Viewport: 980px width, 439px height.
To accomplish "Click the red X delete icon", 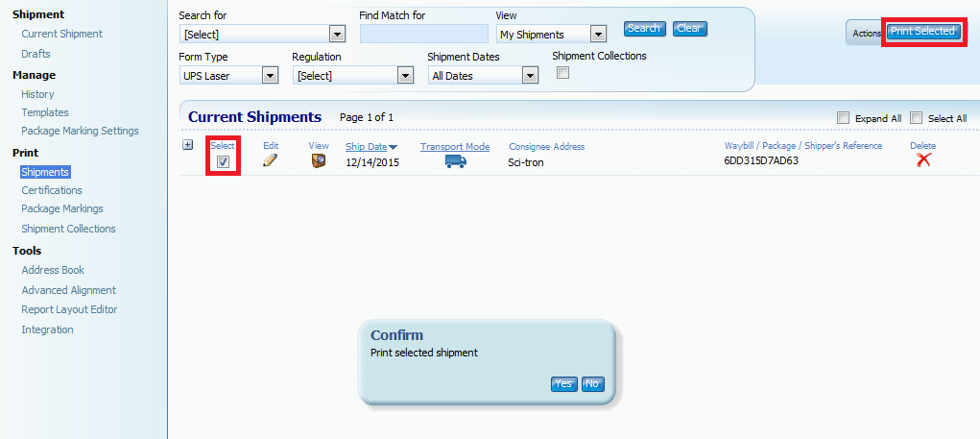I will pyautogui.click(x=923, y=160).
